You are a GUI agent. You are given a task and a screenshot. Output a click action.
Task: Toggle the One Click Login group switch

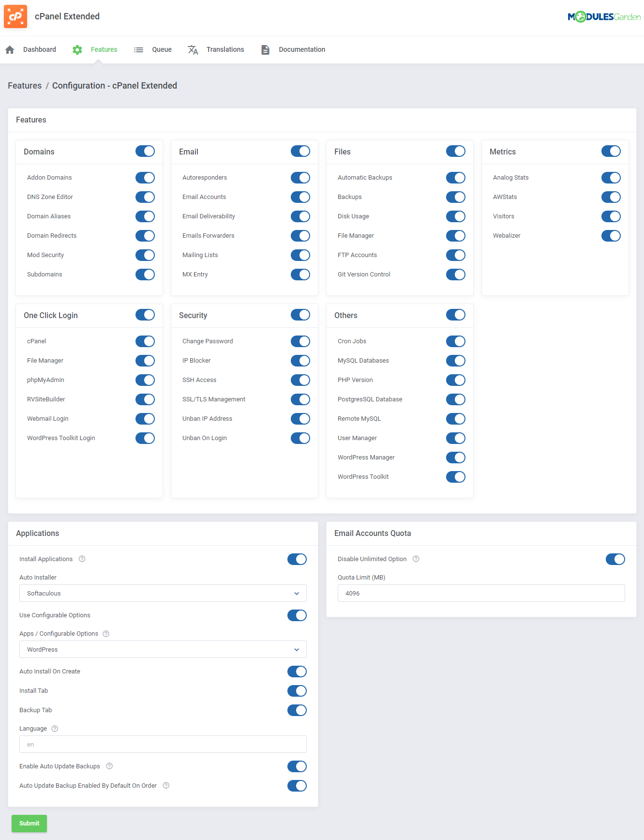pyautogui.click(x=145, y=315)
